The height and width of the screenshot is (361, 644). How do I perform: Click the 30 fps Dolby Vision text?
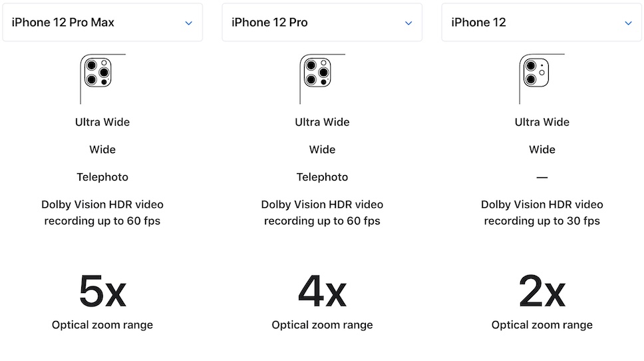(x=542, y=212)
